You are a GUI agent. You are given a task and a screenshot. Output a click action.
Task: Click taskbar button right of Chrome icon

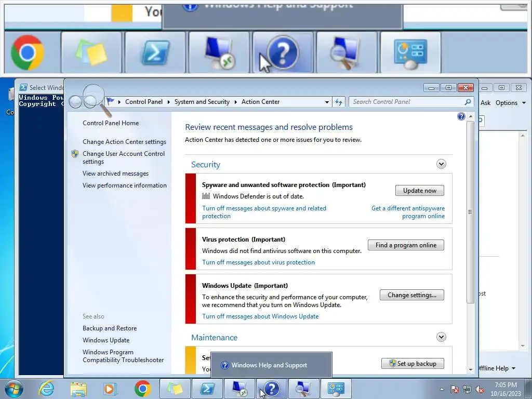(x=175, y=389)
